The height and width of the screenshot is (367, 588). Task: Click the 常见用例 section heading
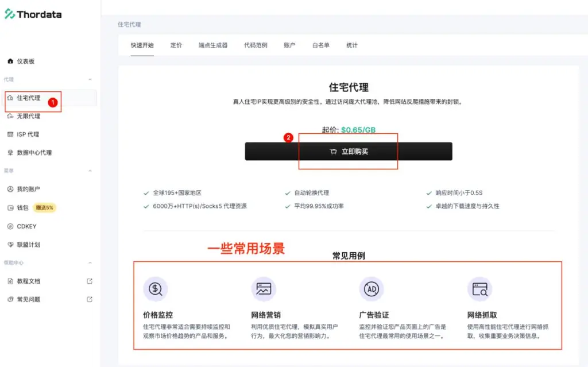(349, 256)
